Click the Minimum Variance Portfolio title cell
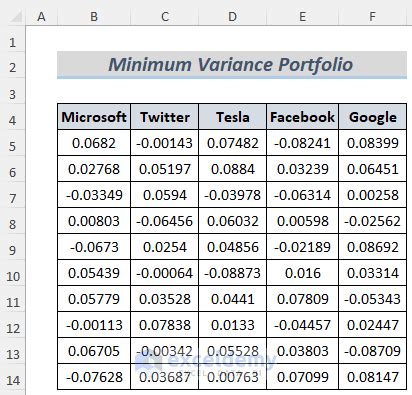412x395 pixels. coord(232,65)
